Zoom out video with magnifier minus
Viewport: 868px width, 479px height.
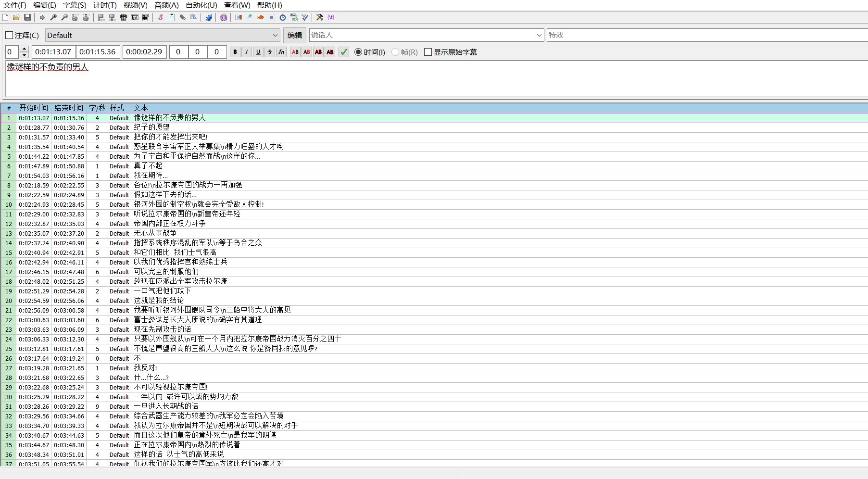[x=64, y=17]
